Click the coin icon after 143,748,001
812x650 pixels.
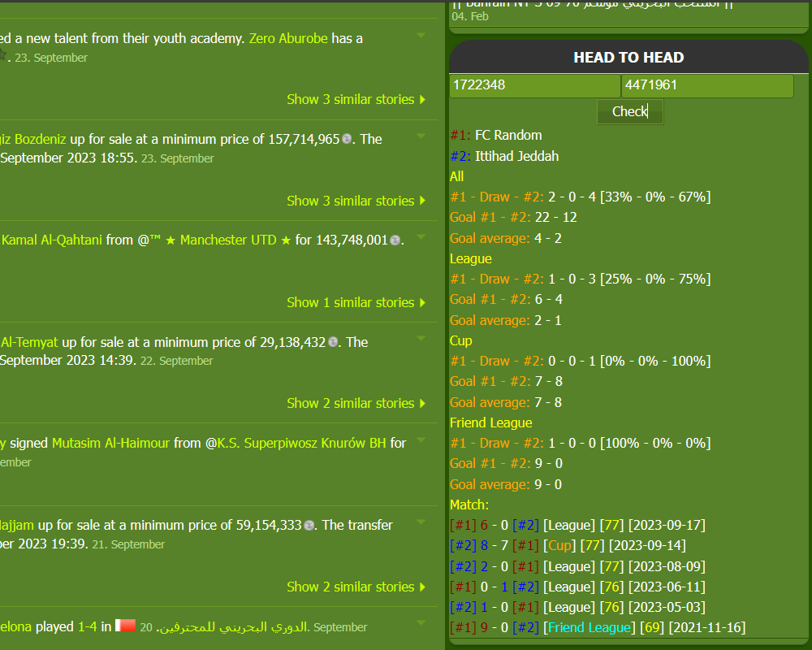click(395, 240)
